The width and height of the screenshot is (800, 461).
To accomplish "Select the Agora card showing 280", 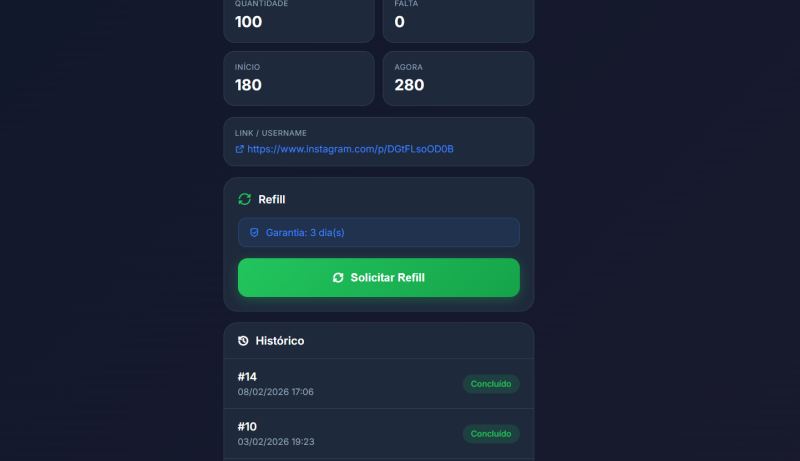I will (x=458, y=78).
